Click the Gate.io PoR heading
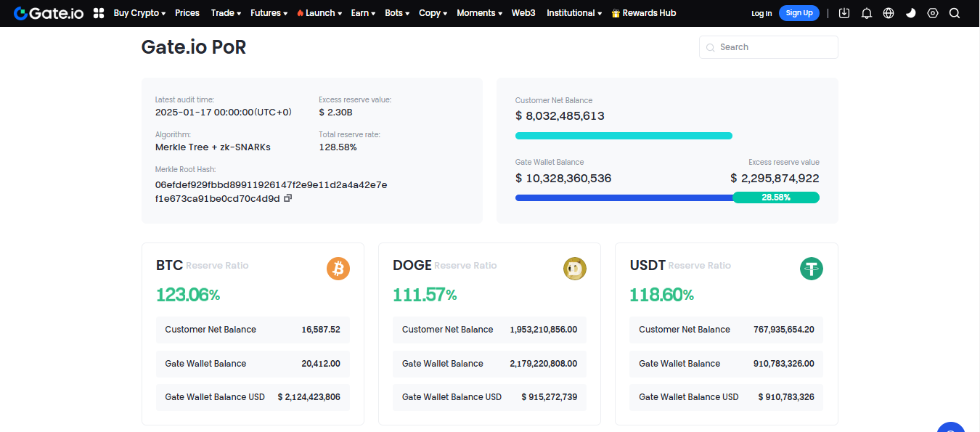This screenshot has width=980, height=432. tap(194, 47)
